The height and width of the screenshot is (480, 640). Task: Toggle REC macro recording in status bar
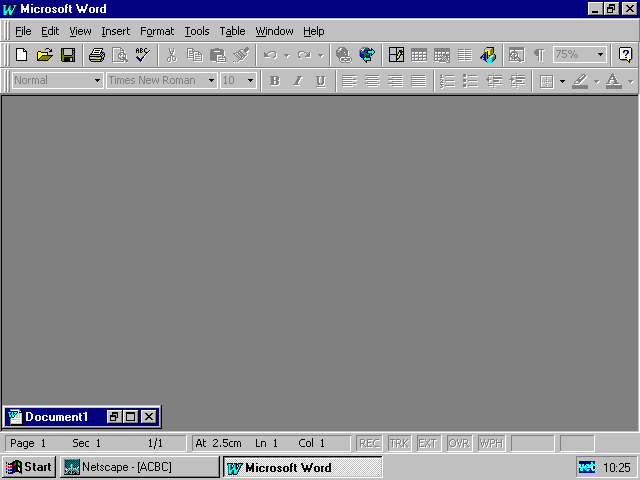point(369,443)
